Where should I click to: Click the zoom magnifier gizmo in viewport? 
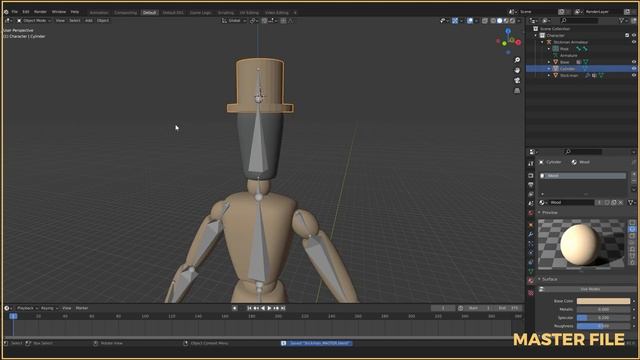tap(517, 60)
